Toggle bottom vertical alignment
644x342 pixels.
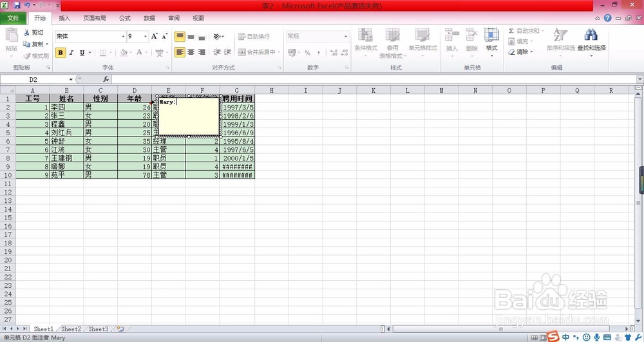(202, 37)
